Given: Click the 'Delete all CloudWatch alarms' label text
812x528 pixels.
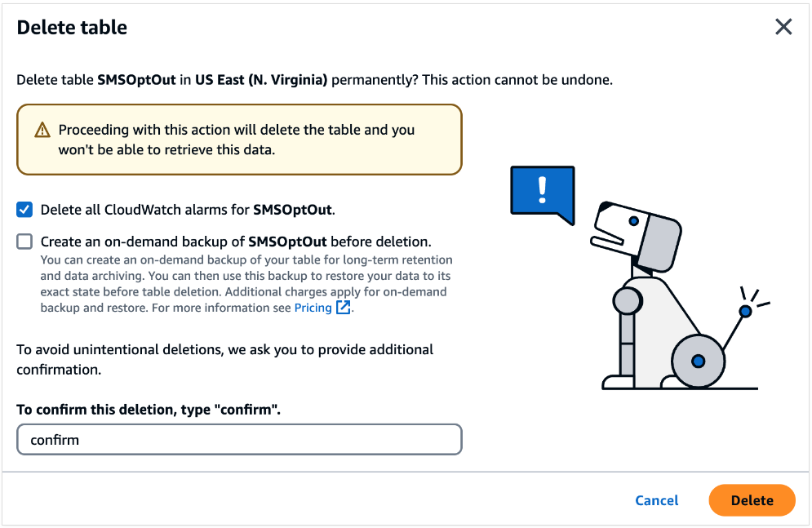Looking at the screenshot, I should pyautogui.click(x=188, y=210).
